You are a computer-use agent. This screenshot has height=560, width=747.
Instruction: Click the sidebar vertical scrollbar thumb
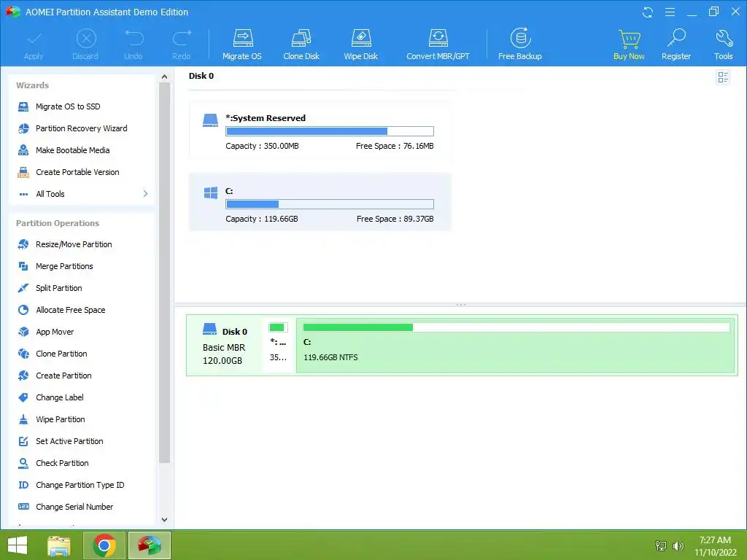click(164, 273)
